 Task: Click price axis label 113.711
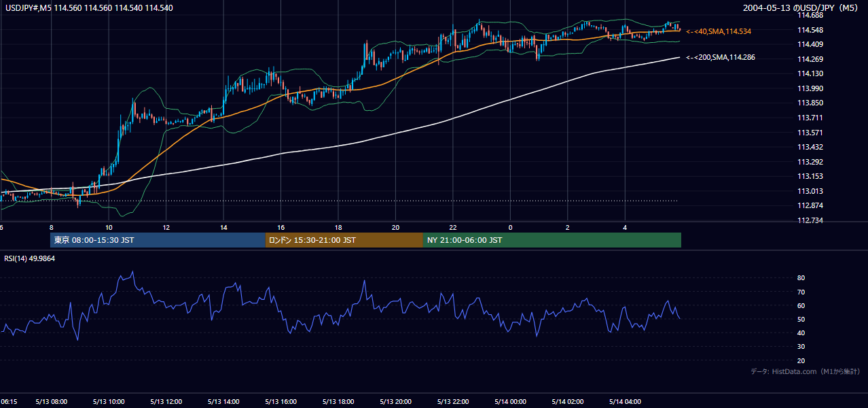pyautogui.click(x=810, y=118)
